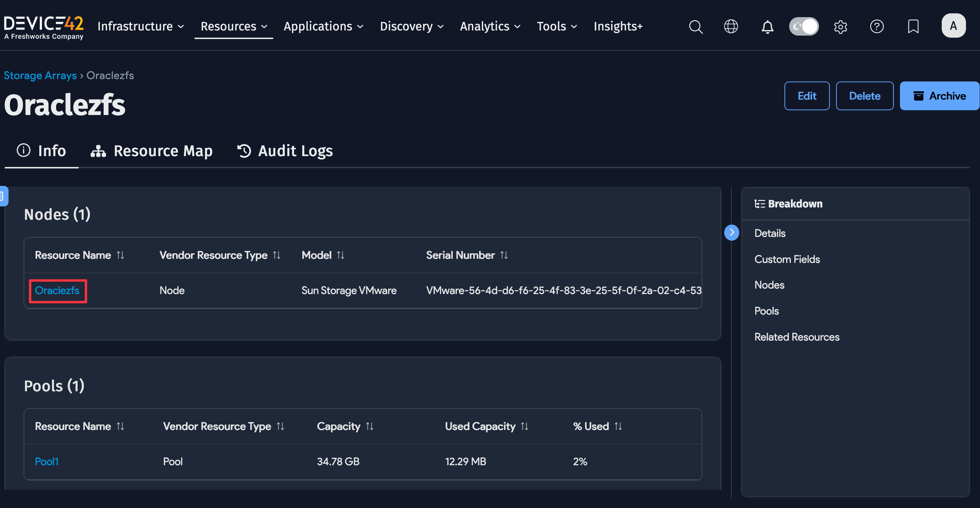Image resolution: width=980 pixels, height=508 pixels.
Task: Open the Pool1 resource link
Action: pos(47,461)
